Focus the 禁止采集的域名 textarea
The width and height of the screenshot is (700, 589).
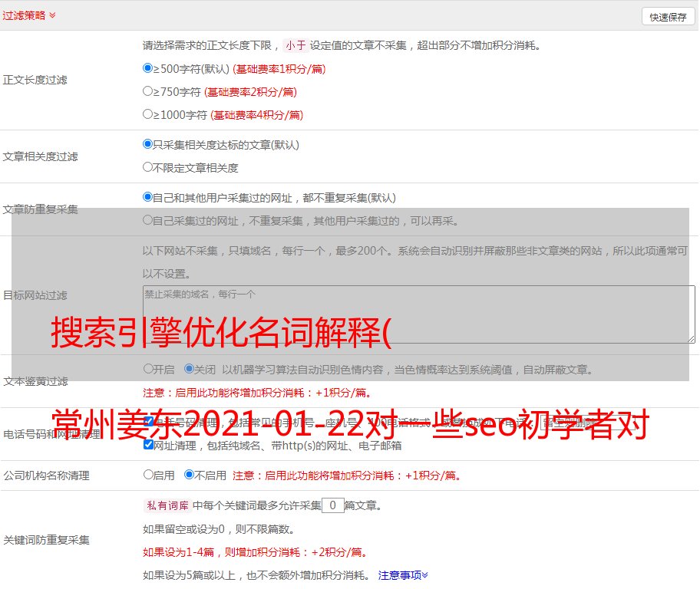[419, 314]
